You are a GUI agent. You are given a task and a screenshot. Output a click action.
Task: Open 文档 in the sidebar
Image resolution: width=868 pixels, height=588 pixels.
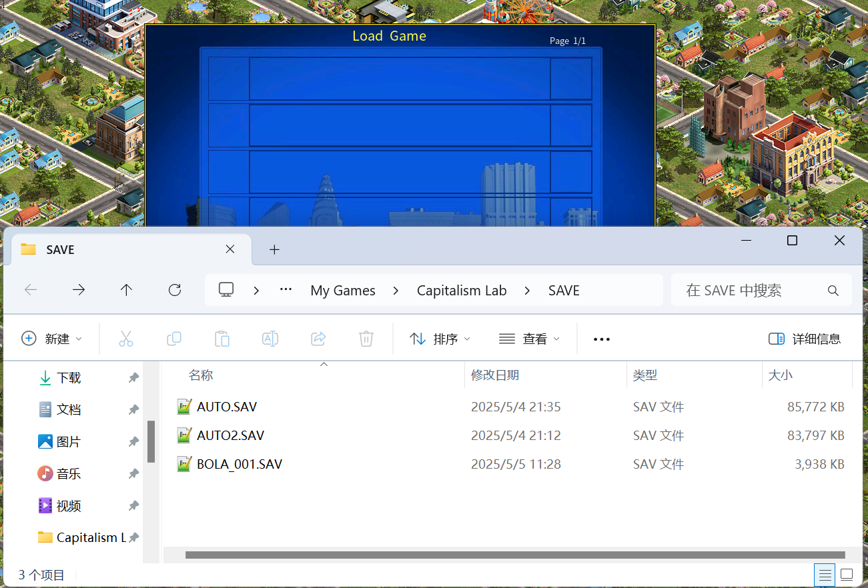click(69, 409)
